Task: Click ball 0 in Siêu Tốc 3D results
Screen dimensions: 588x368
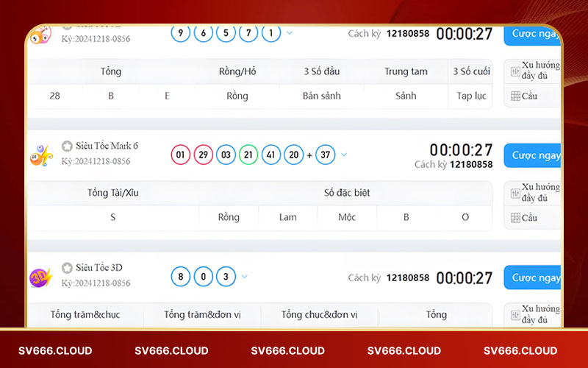Action: click(204, 277)
